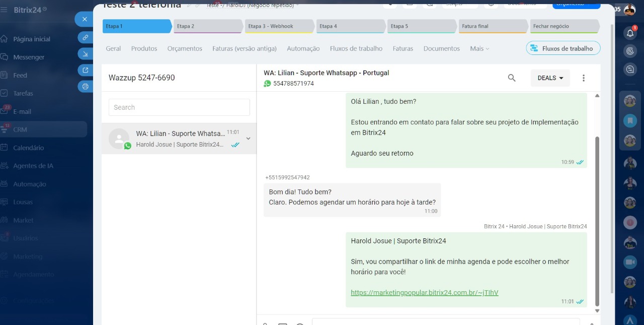This screenshot has height=325, width=644.
Task: Open notifications bell icon
Action: coord(630,33)
